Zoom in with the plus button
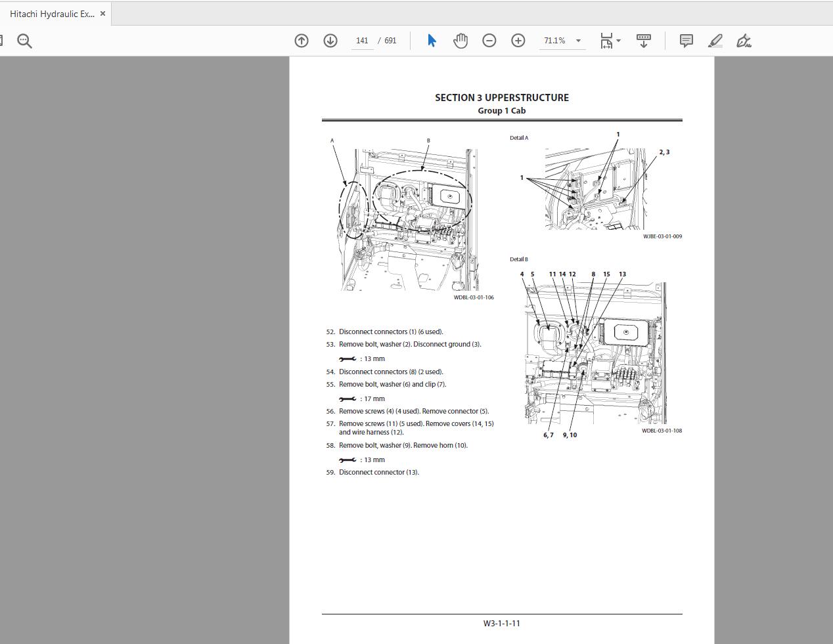Image resolution: width=833 pixels, height=644 pixels. point(518,41)
